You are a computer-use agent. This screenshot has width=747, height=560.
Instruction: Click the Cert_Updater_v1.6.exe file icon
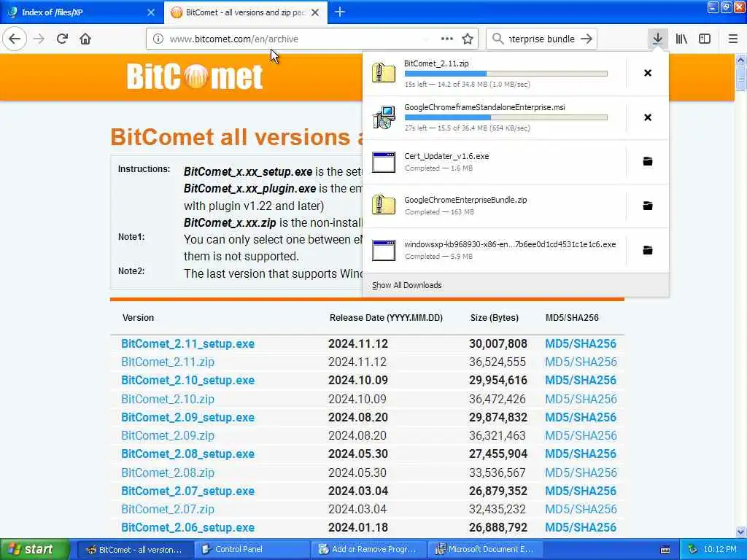coord(384,162)
